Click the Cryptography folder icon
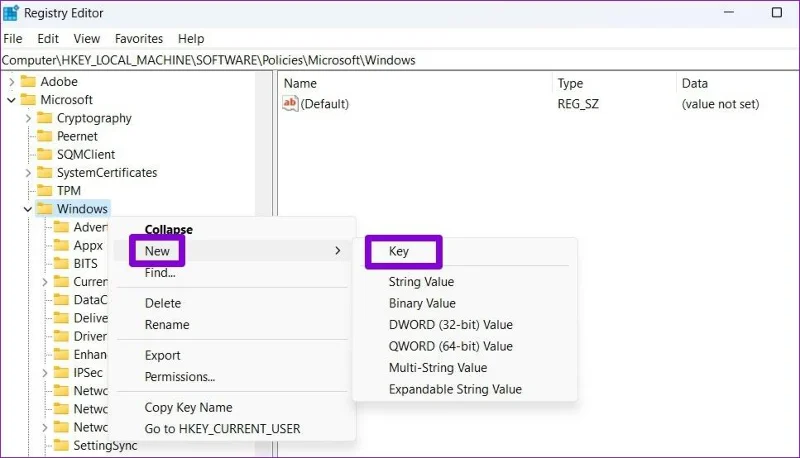800x458 pixels. [44, 118]
